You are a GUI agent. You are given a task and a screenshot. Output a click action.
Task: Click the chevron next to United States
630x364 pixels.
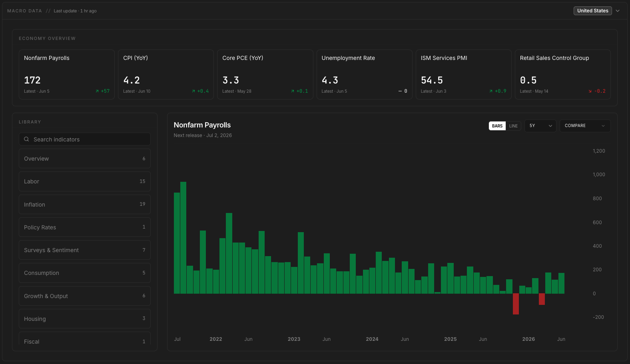tap(618, 11)
